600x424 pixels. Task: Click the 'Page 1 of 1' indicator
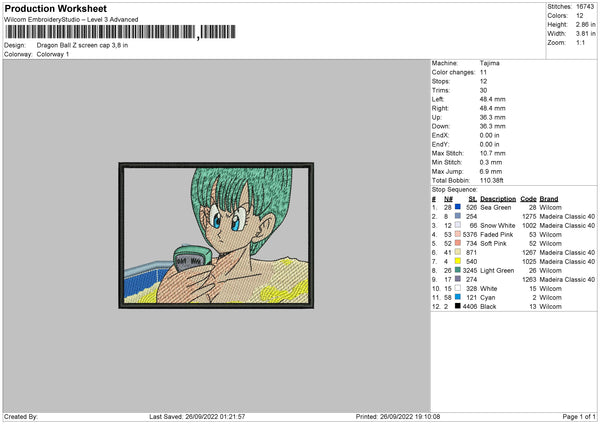[x=579, y=416]
